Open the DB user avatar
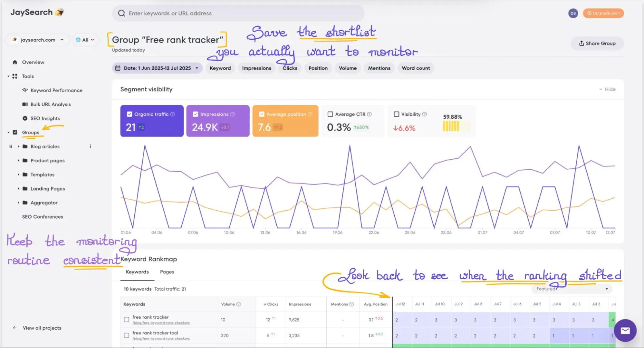 (573, 13)
